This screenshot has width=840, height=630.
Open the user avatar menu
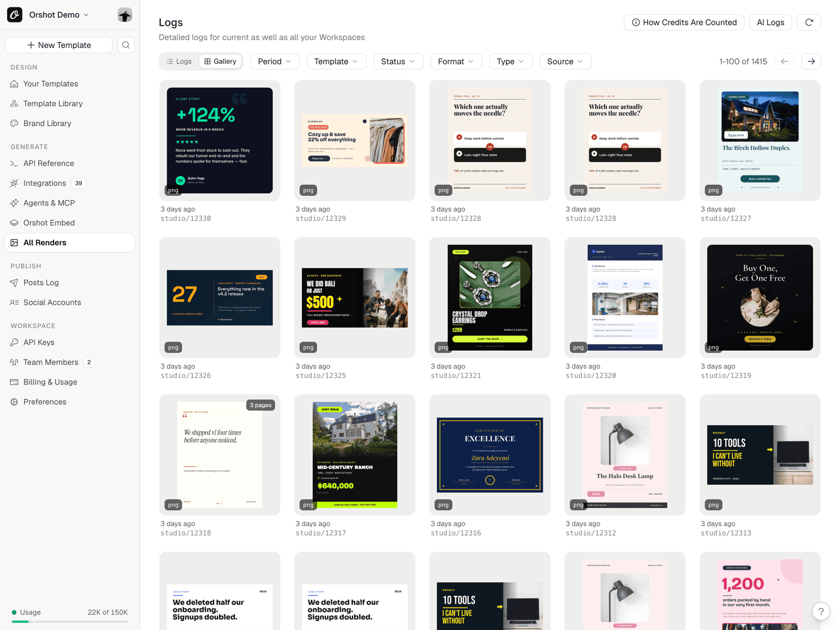(124, 15)
